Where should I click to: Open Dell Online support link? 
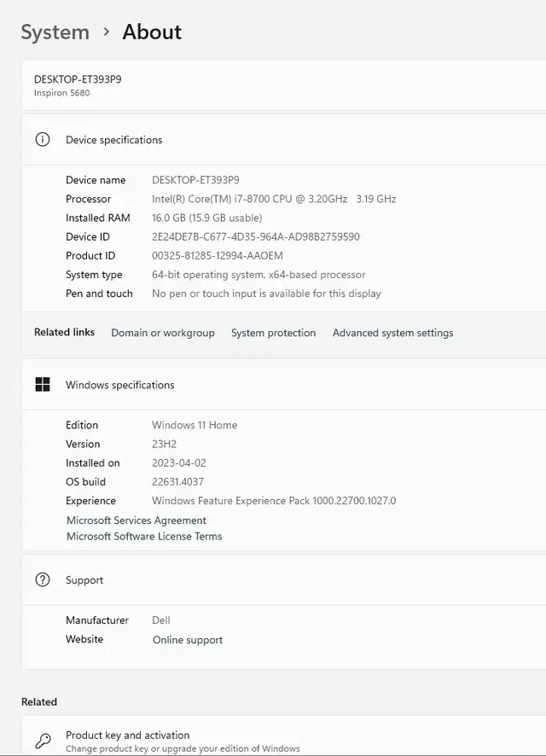tap(188, 640)
